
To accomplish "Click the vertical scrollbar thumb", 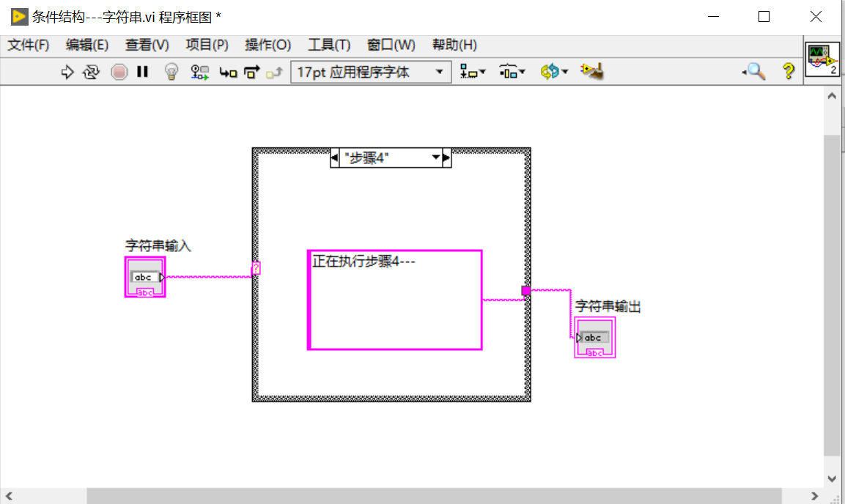I will coord(832,294).
